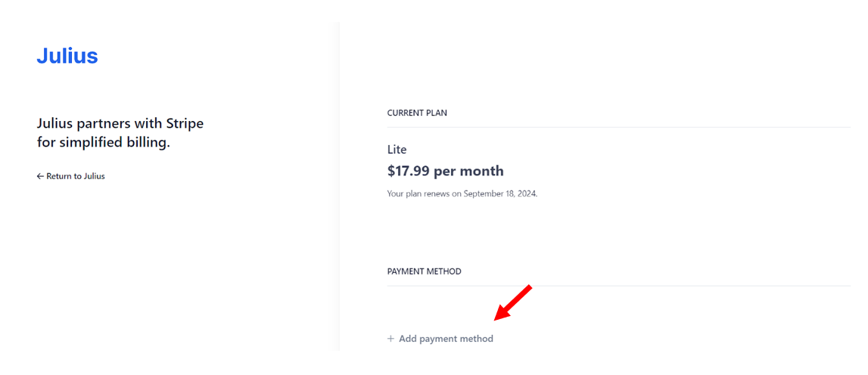Click the blue Julius logo
The image size is (868, 375).
coord(67,56)
